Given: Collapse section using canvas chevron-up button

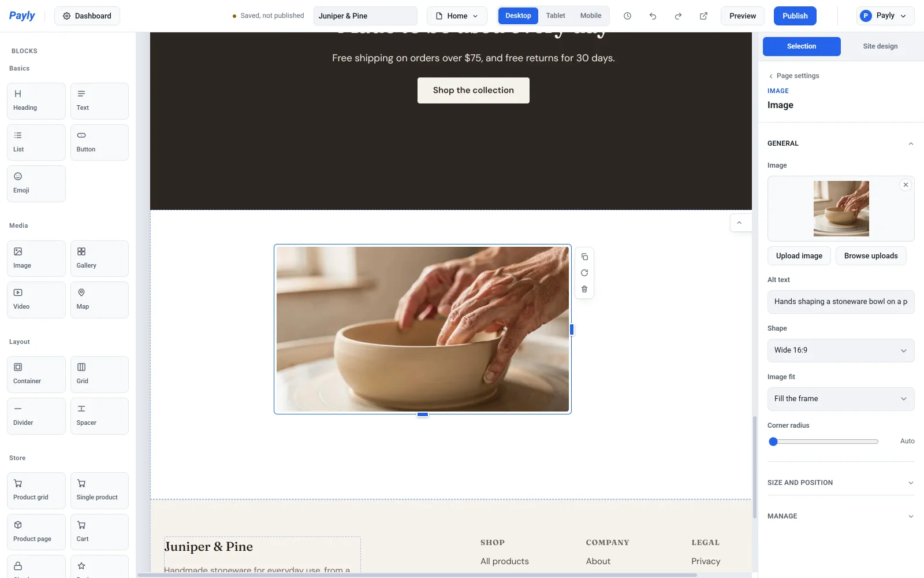Looking at the screenshot, I should (x=739, y=223).
